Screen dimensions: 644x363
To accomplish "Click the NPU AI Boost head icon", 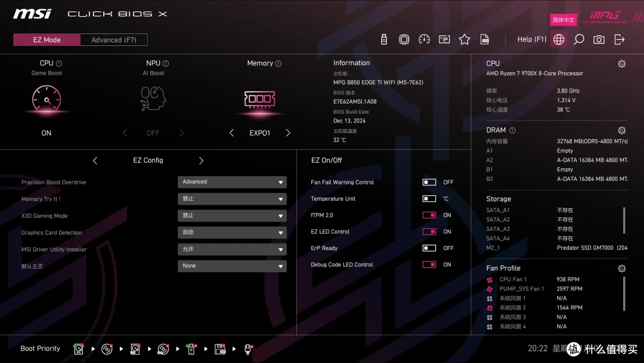I will (x=153, y=99).
